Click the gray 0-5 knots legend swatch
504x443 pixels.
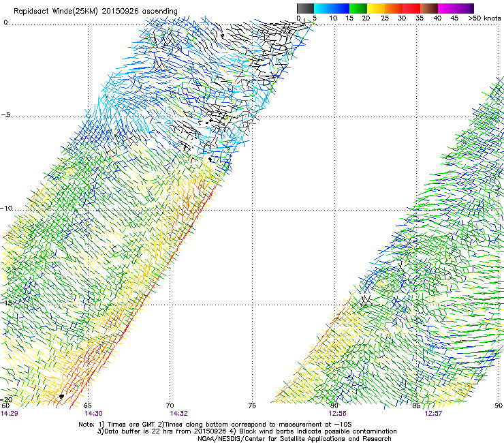(305, 8)
